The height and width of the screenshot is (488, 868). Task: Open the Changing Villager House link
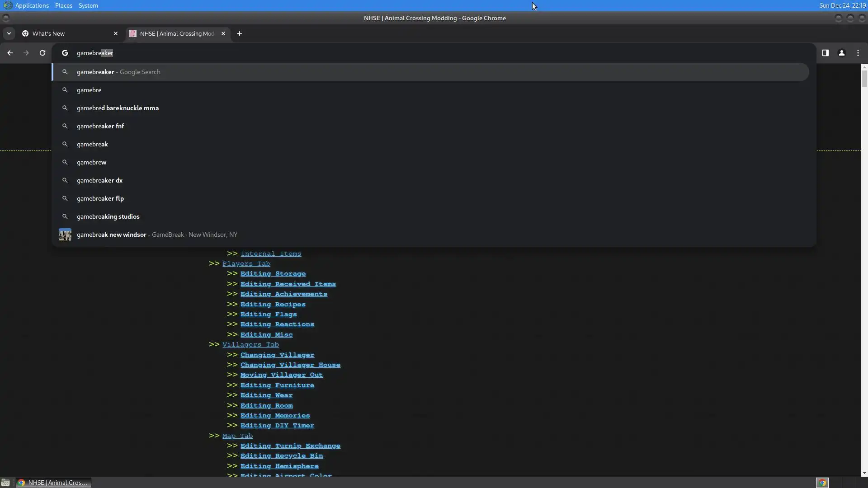tap(290, 365)
